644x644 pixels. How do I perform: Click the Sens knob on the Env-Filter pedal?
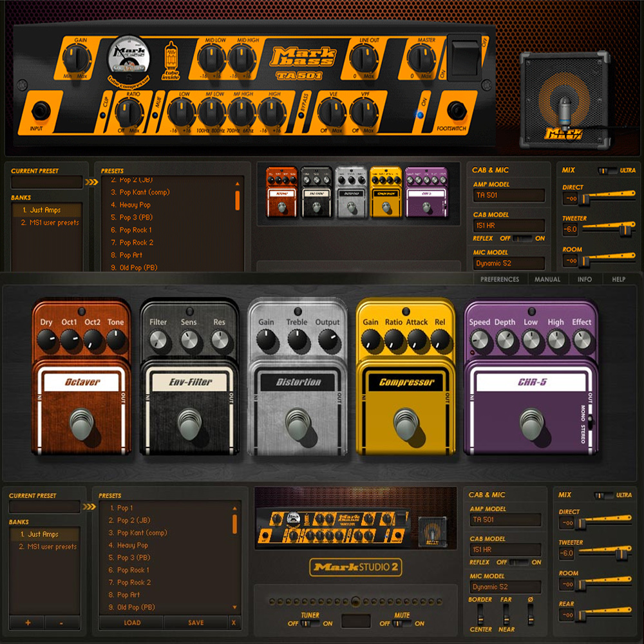[189, 341]
